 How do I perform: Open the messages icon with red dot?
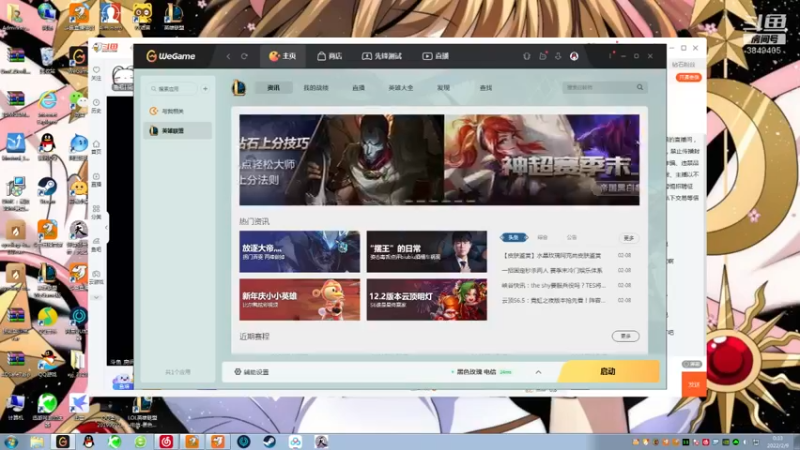543,56
